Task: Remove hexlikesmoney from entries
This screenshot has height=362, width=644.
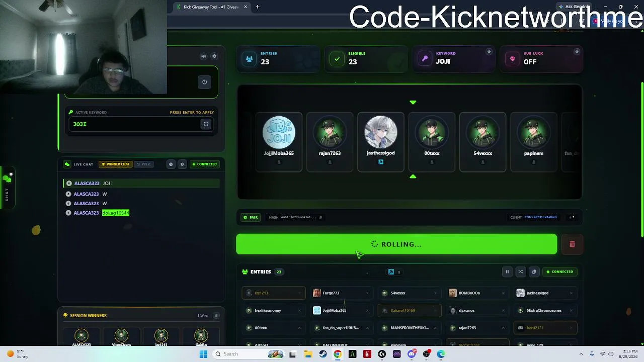Action: 299,310
